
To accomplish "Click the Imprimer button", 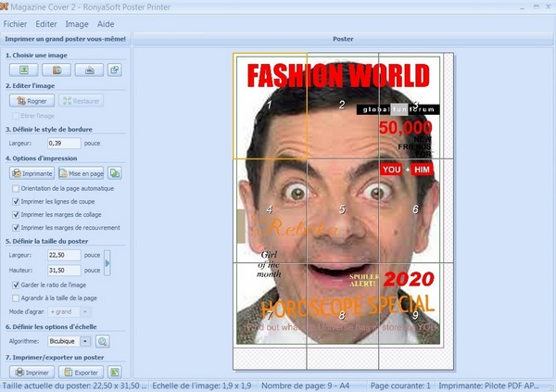I will (32, 373).
